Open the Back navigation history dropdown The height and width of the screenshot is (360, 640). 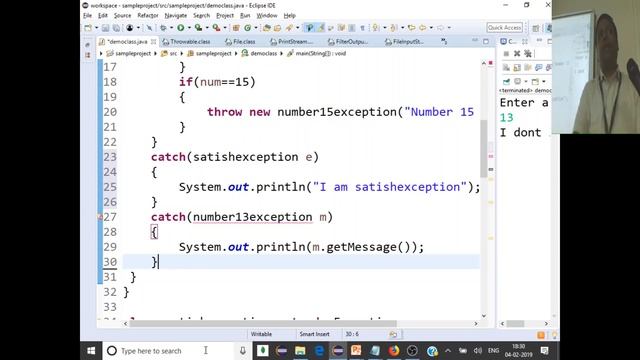431,28
